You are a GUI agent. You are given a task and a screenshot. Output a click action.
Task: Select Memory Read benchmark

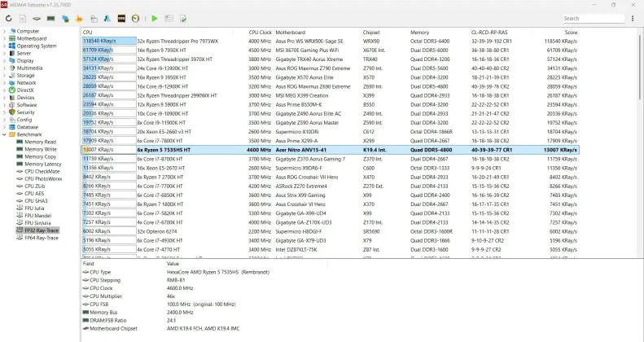40,142
